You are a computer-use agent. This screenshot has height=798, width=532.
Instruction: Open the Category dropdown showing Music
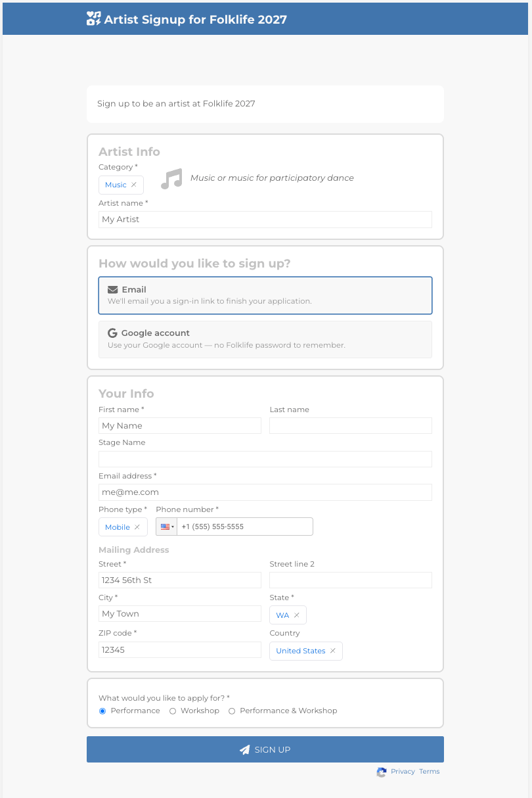tap(121, 185)
